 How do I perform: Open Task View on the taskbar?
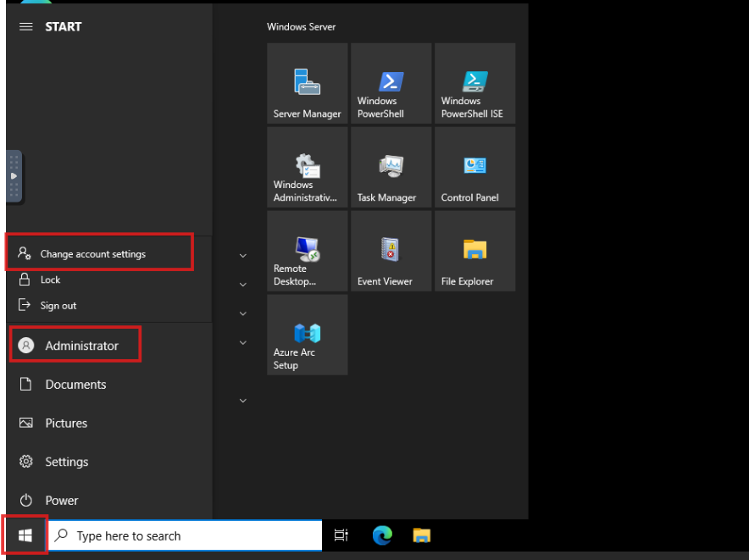(341, 535)
